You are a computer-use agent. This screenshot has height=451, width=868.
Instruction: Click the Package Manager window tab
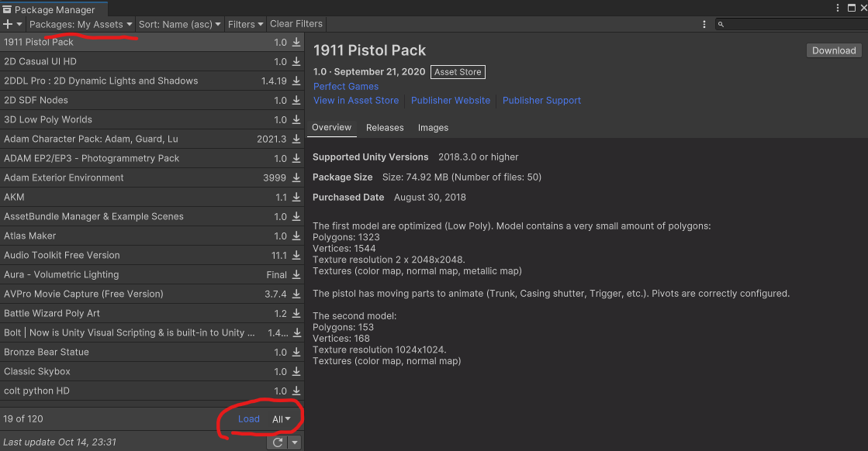tap(54, 9)
